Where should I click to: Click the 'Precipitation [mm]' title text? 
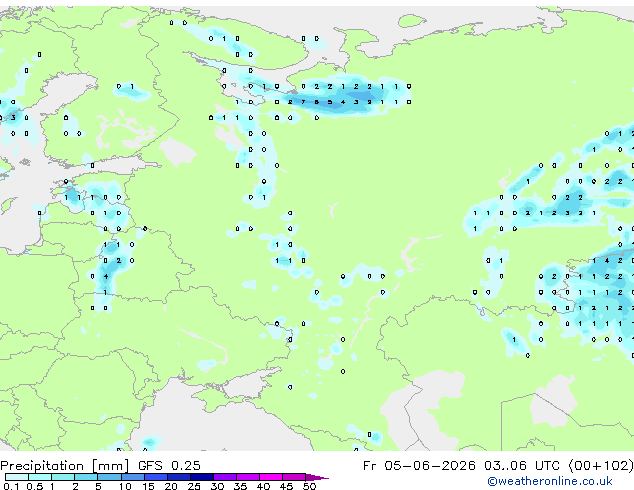[65, 466]
